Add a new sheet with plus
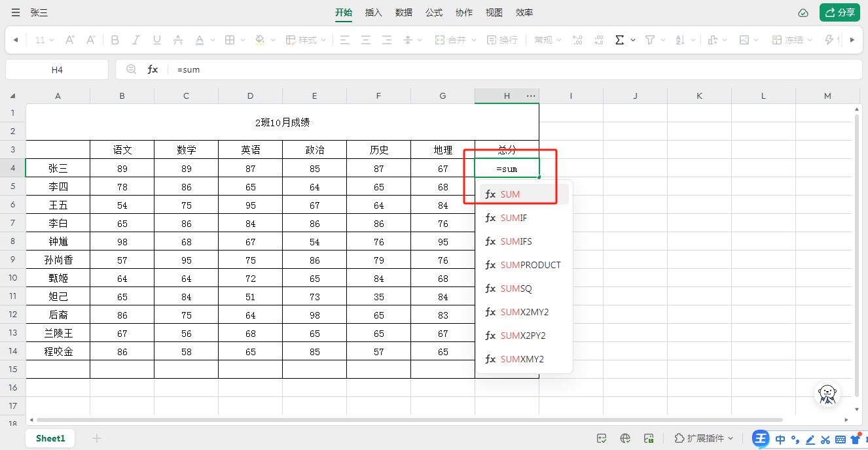Image resolution: width=868 pixels, height=450 pixels. pyautogui.click(x=97, y=438)
